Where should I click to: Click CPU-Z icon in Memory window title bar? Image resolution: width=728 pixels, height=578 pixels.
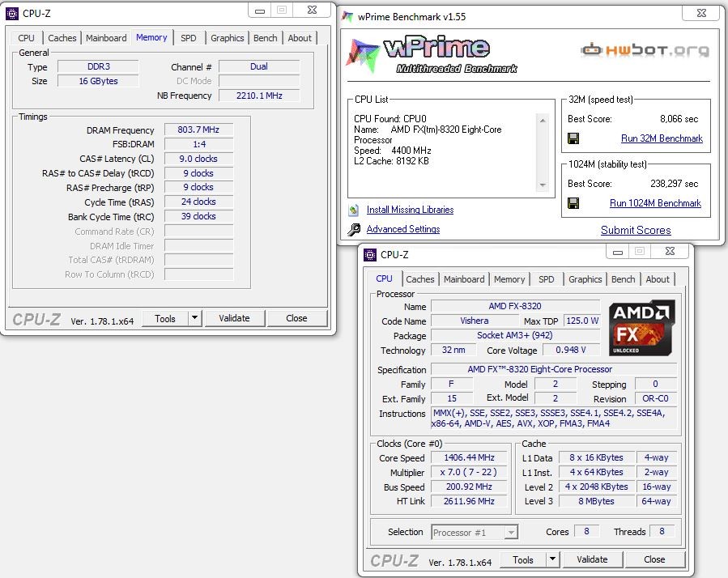tap(12, 13)
